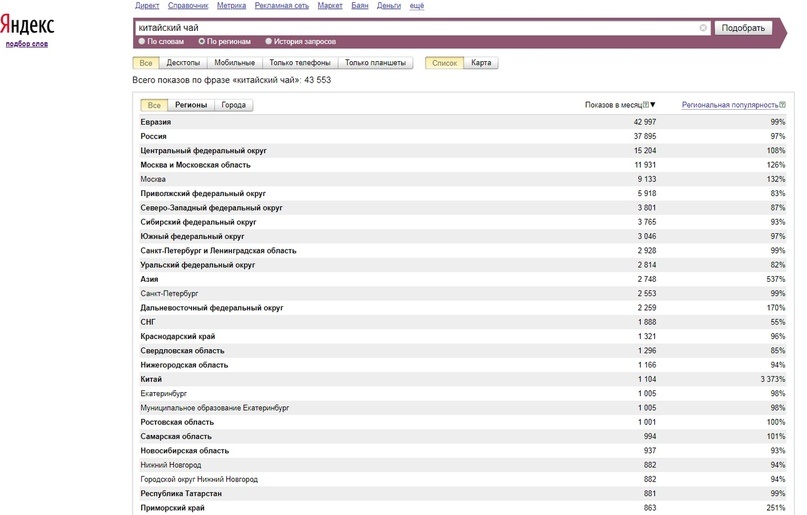Click the Ростовская область row
The height and width of the screenshot is (515, 807).
[463, 422]
